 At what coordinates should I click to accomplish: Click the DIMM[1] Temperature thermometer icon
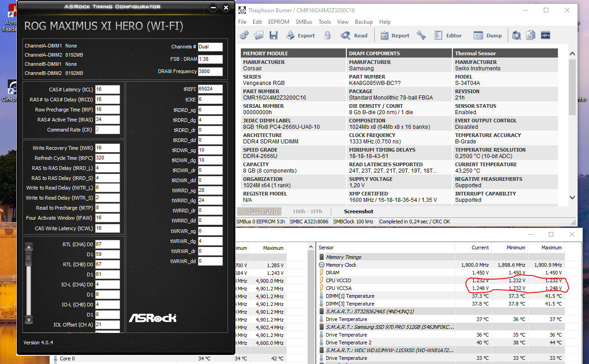click(321, 296)
